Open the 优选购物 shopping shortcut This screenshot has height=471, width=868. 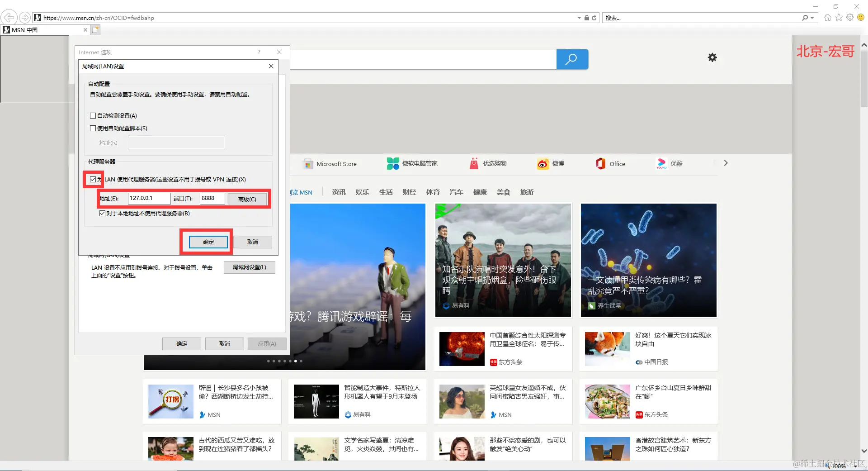[488, 163]
